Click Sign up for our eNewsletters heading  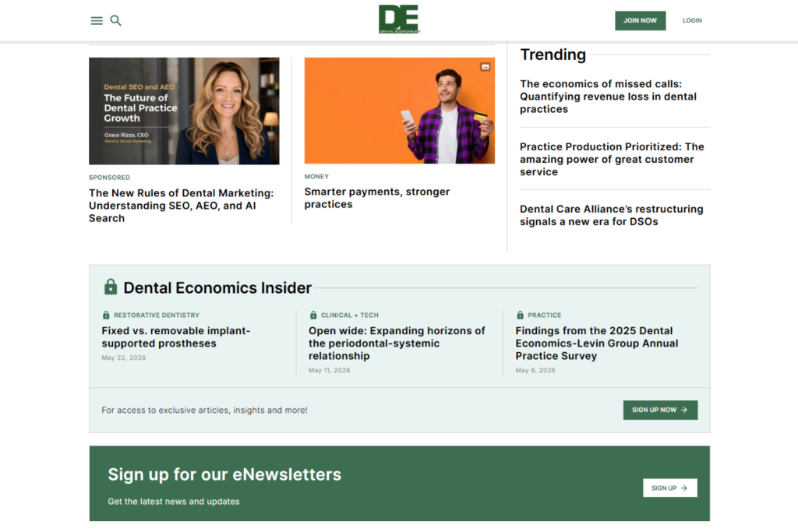point(224,474)
